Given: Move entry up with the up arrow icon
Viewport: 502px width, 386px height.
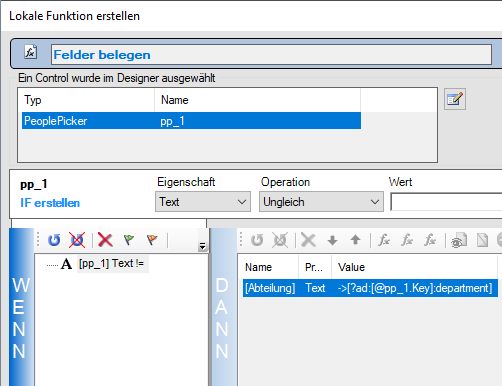Looking at the screenshot, I should (x=355, y=240).
